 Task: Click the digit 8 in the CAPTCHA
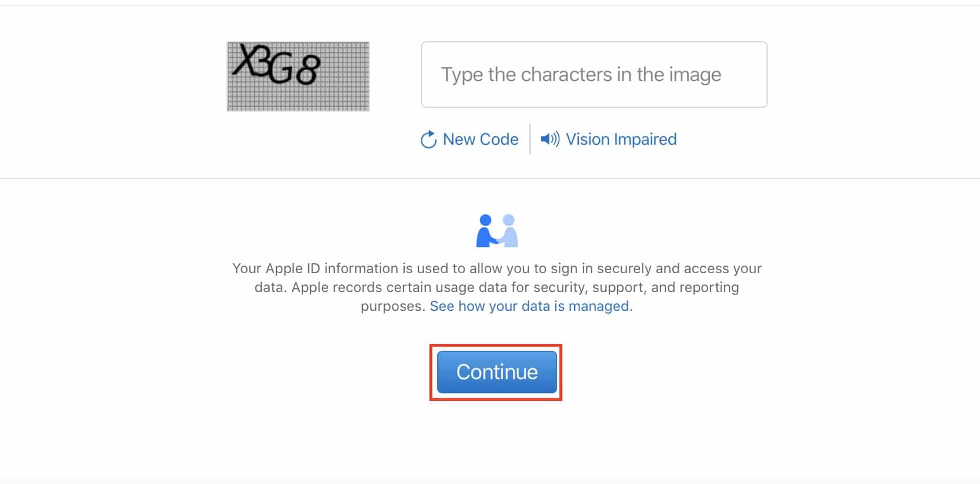pos(308,71)
